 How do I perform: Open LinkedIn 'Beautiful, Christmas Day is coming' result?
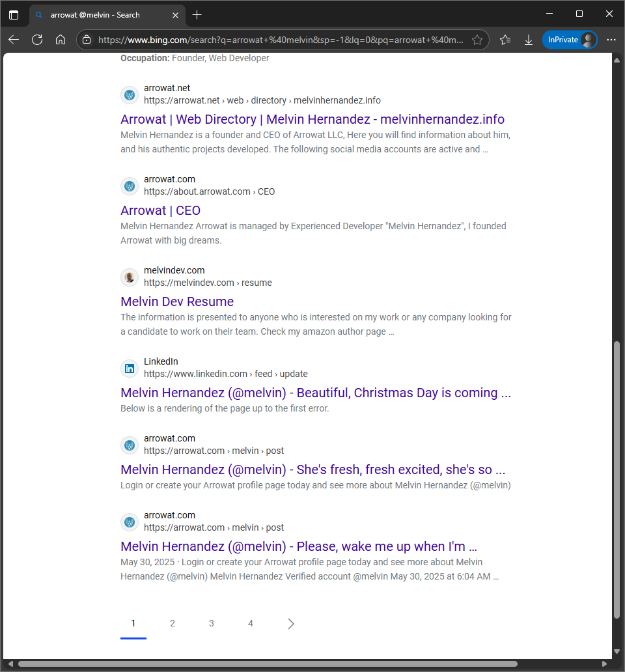[x=315, y=393]
